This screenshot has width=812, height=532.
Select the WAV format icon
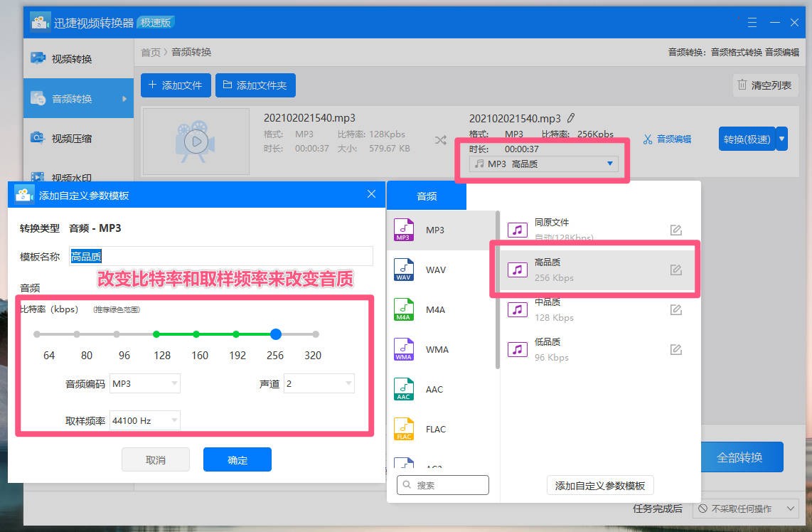tap(405, 270)
